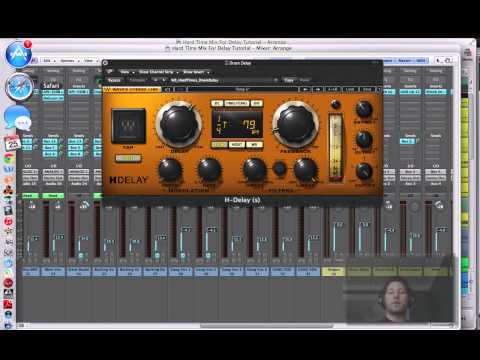The image size is (480, 360).
Task: Click the ANALOG selector knob at bottom right
Action: (x=364, y=171)
